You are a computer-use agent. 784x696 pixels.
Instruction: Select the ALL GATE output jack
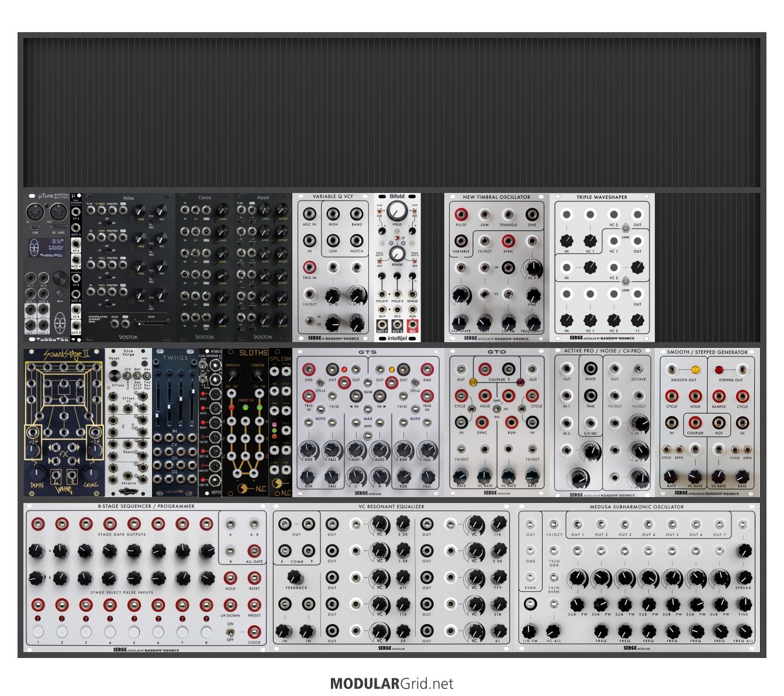click(254, 551)
